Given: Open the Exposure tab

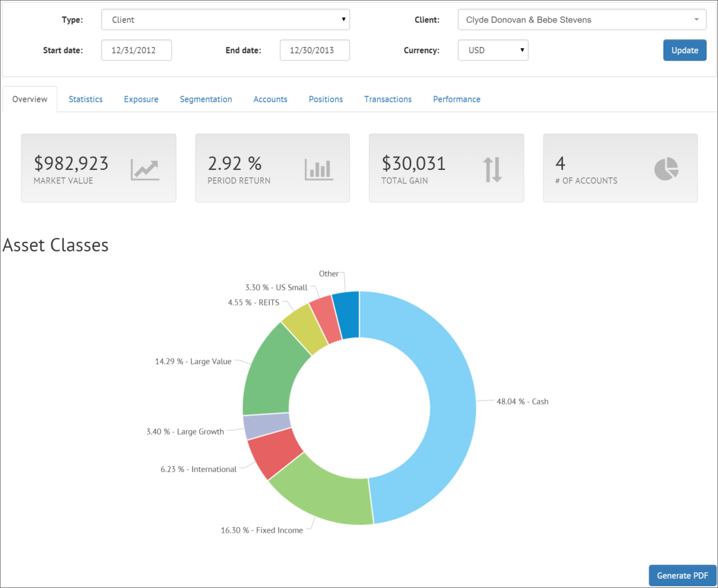Looking at the screenshot, I should [x=141, y=99].
